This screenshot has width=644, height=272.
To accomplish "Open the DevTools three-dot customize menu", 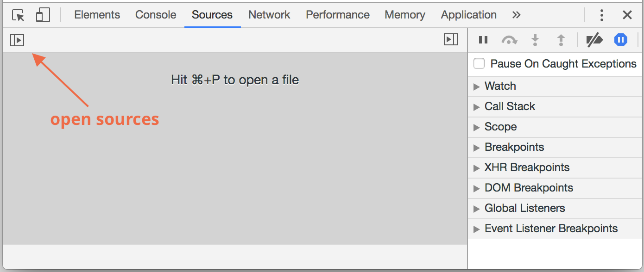I will pos(601,15).
